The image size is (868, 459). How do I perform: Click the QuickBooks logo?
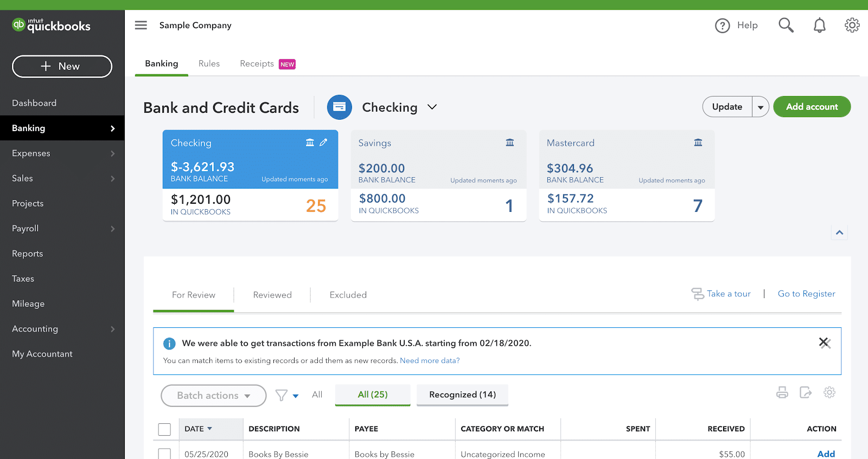point(51,25)
